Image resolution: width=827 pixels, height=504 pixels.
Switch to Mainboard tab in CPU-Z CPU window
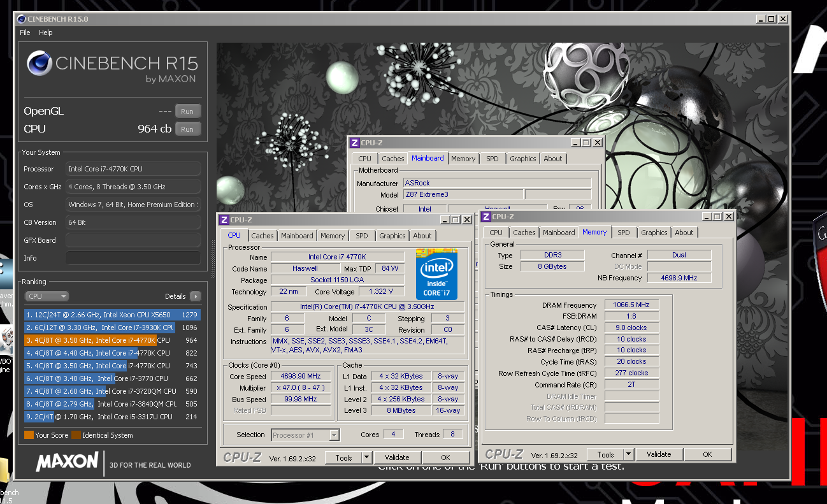click(297, 236)
